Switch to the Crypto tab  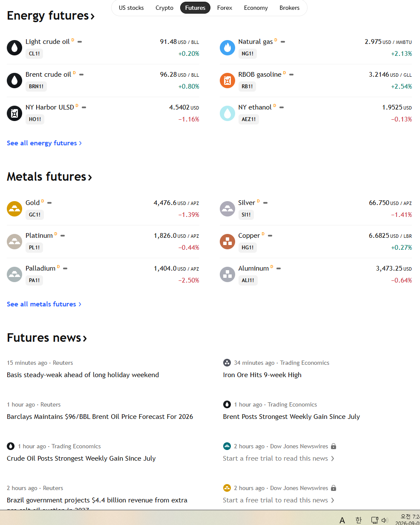point(164,8)
